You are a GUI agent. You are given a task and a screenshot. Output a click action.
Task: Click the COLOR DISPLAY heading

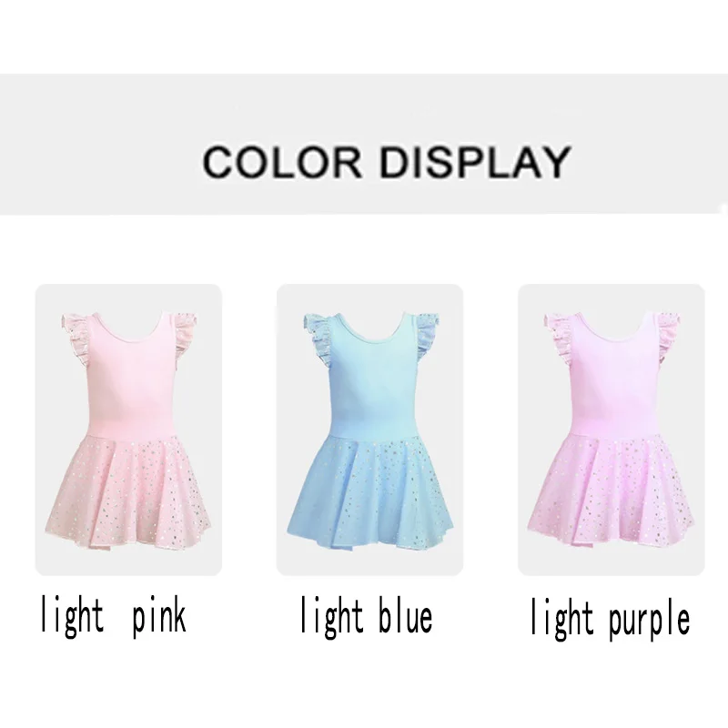[x=386, y=161]
